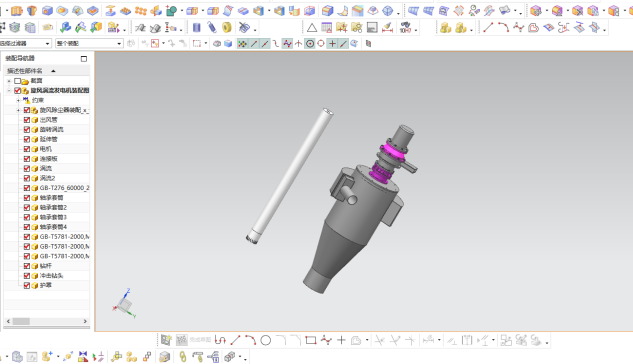Click the XYZ coordinate triad in the viewport
Image resolution: width=633 pixels, height=364 pixels.
click(125, 305)
